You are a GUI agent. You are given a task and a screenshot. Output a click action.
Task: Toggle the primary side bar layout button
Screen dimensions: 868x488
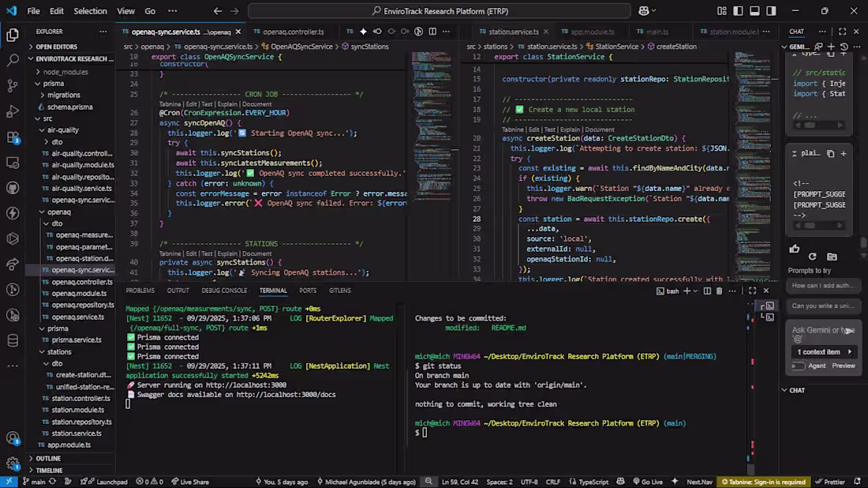click(738, 11)
